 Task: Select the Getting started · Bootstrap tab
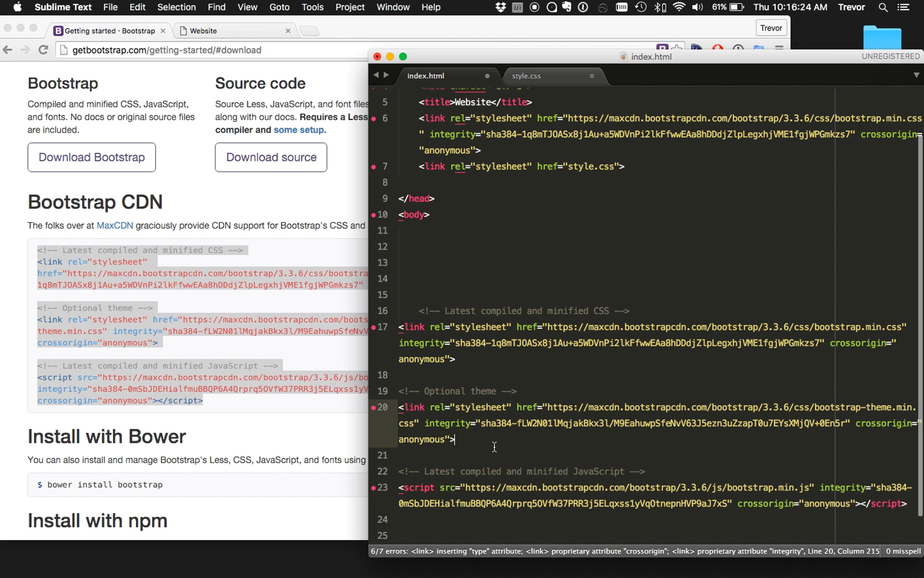(109, 30)
